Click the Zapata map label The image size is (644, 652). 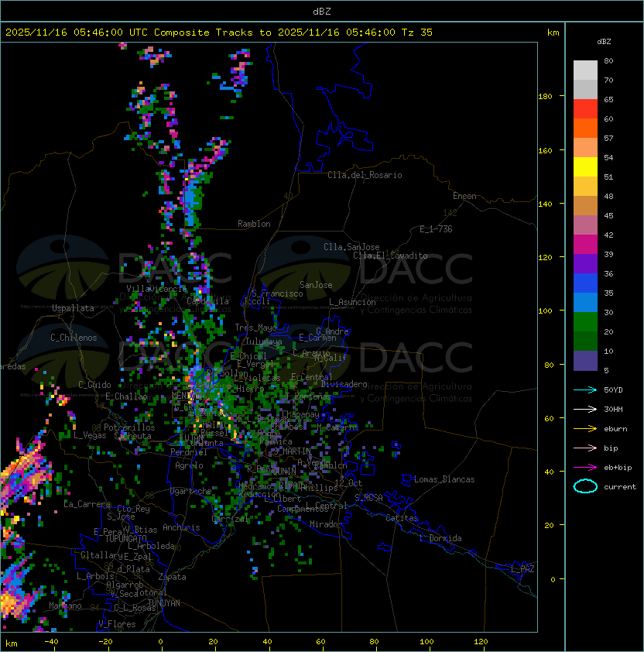[172, 577]
